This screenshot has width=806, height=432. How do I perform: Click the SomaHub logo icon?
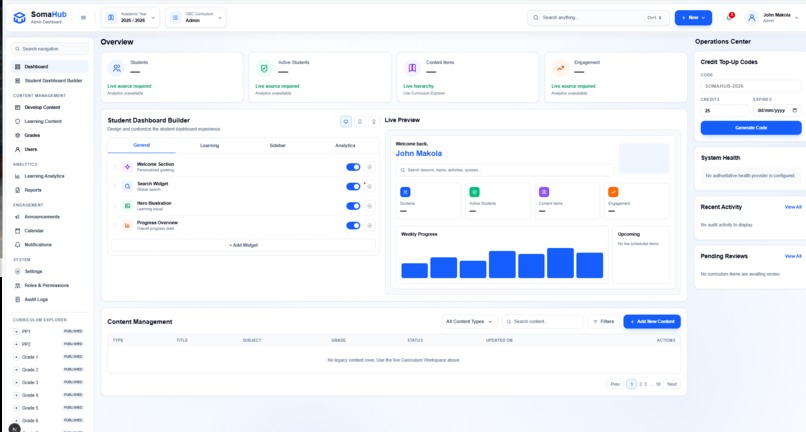coord(20,17)
